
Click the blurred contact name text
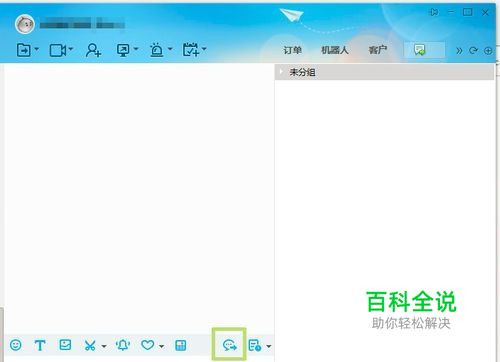point(82,24)
